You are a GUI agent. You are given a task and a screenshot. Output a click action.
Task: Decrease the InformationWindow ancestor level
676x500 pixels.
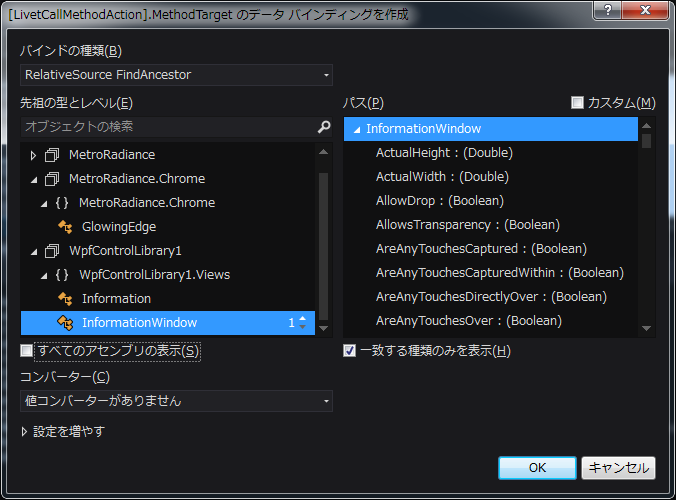pos(303,327)
